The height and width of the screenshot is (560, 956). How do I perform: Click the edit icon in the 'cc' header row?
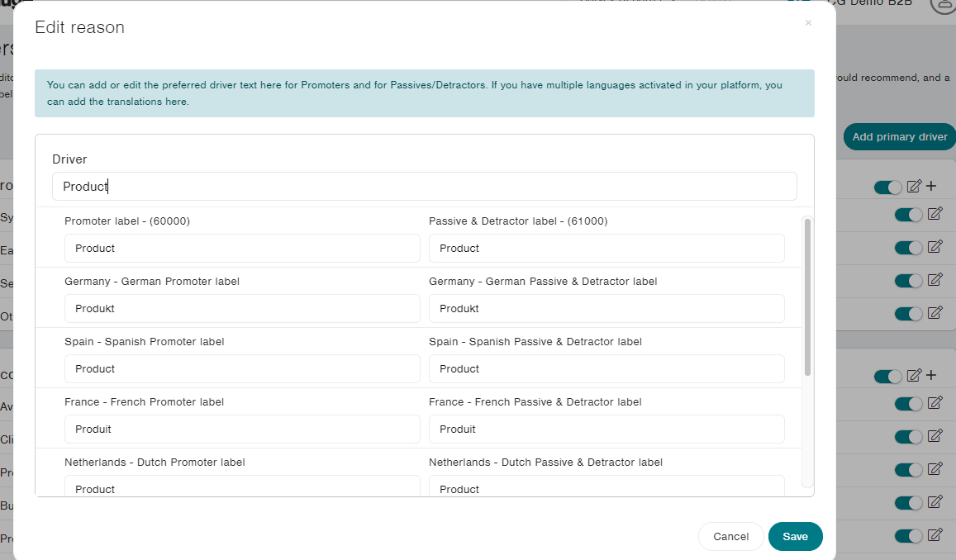[914, 375]
